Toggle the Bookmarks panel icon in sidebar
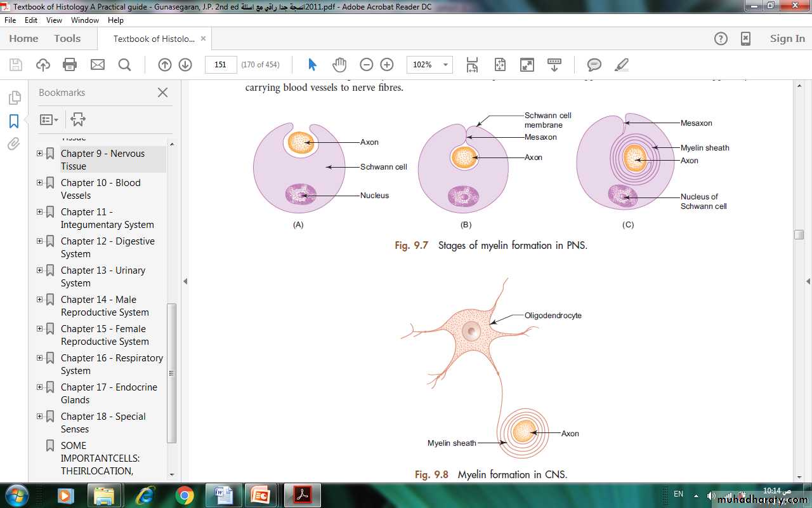The image size is (812, 508). (14, 121)
